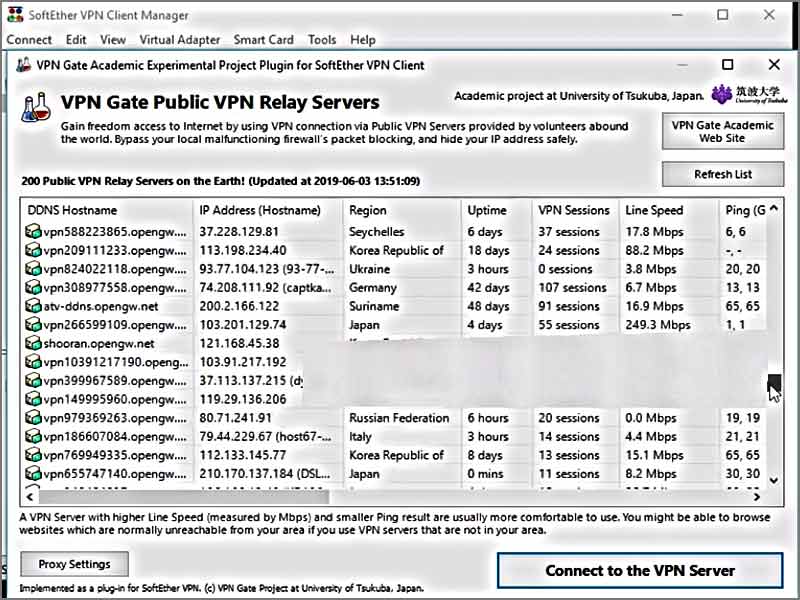Open the Tools menu

click(x=322, y=40)
